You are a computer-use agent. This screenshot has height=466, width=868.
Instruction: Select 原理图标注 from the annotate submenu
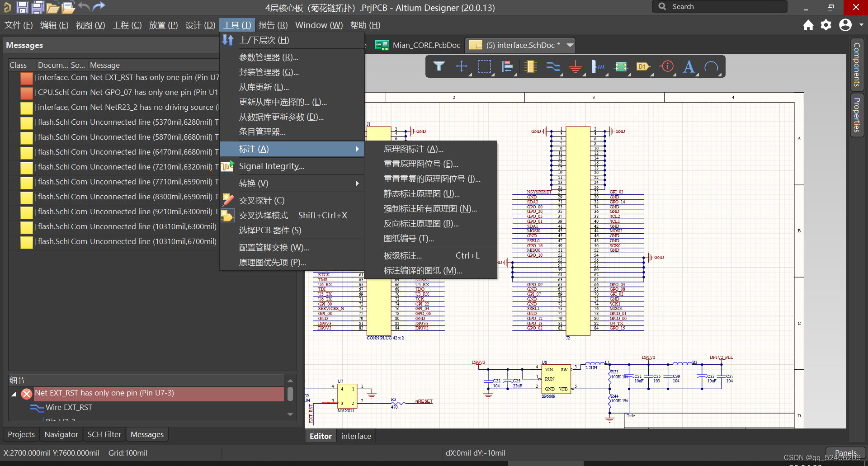click(x=413, y=149)
